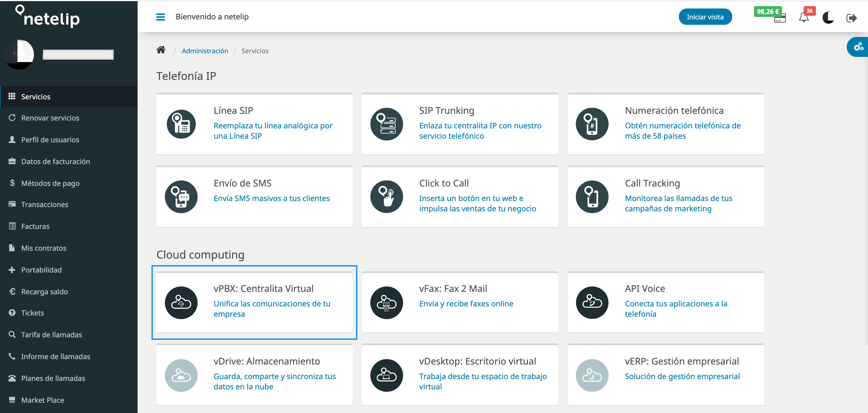This screenshot has height=413, width=868.
Task: Click the logout arrow icon
Action: coord(852,18)
